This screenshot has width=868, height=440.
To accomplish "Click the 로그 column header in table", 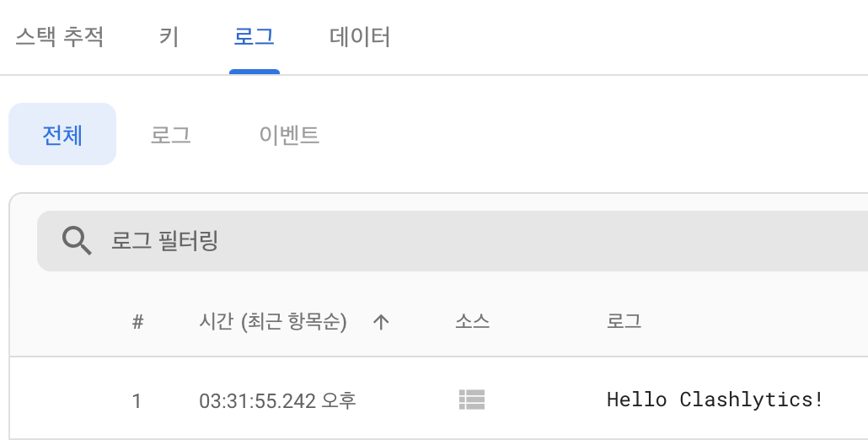I will tap(624, 321).
